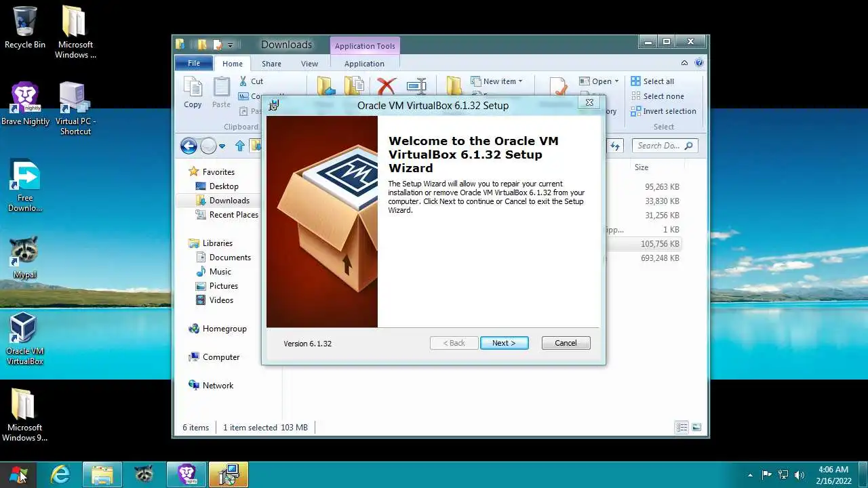Click the installer icon in Setup title bar
The width and height of the screenshot is (868, 488).
pyautogui.click(x=273, y=105)
